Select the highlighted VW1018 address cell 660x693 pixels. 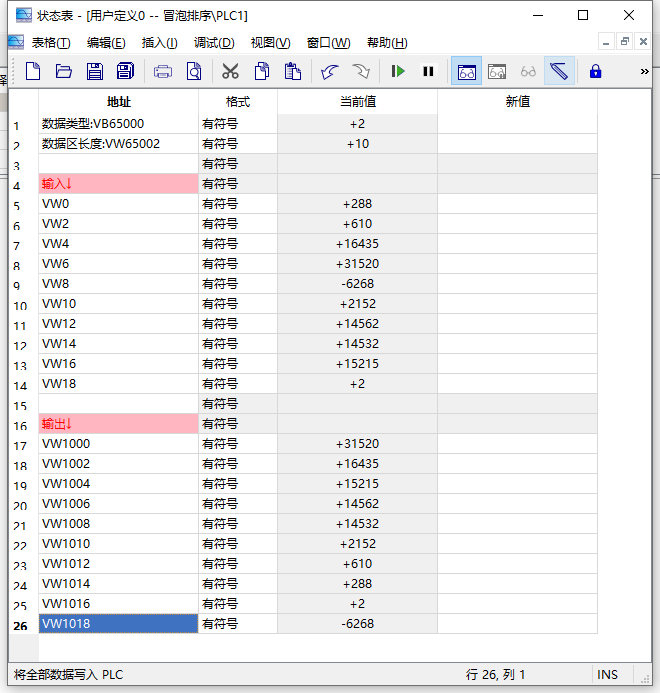point(118,624)
